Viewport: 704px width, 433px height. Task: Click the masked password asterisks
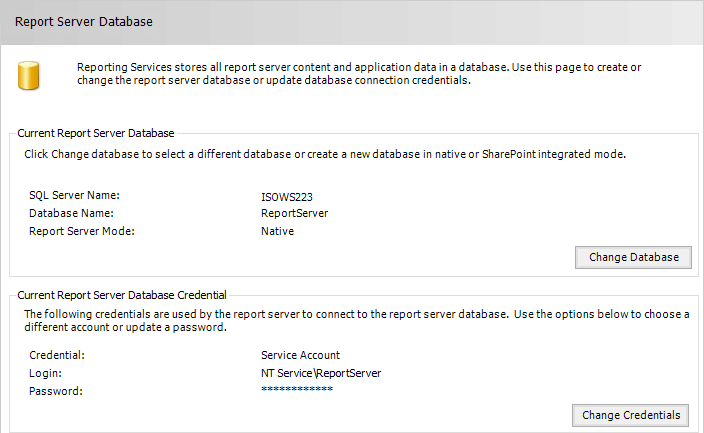[x=297, y=389]
